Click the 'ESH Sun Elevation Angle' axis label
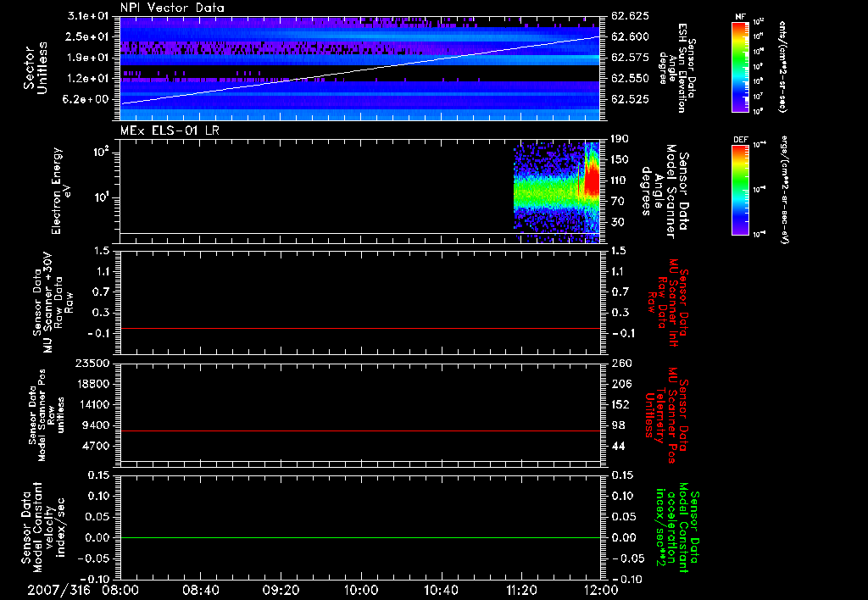The height and width of the screenshot is (600, 868). point(677,68)
